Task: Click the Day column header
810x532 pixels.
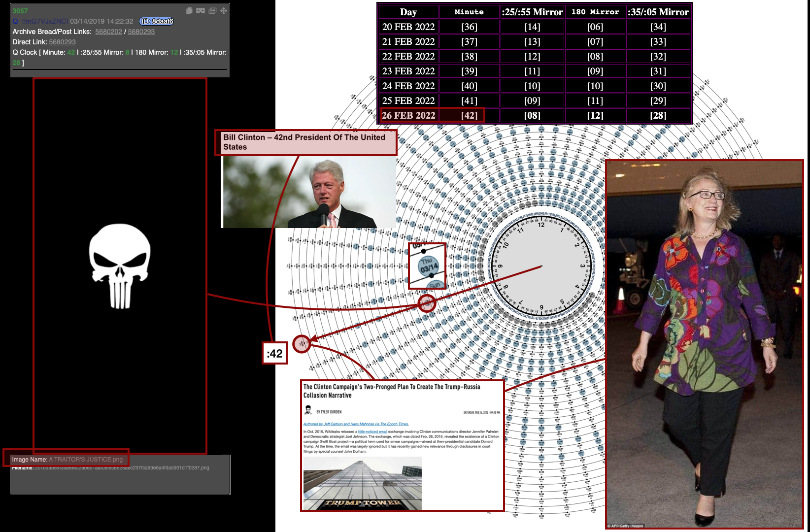Action: pos(408,12)
